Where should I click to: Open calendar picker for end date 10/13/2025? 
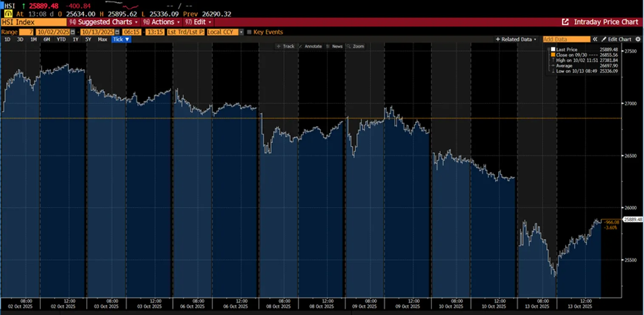[x=116, y=32]
